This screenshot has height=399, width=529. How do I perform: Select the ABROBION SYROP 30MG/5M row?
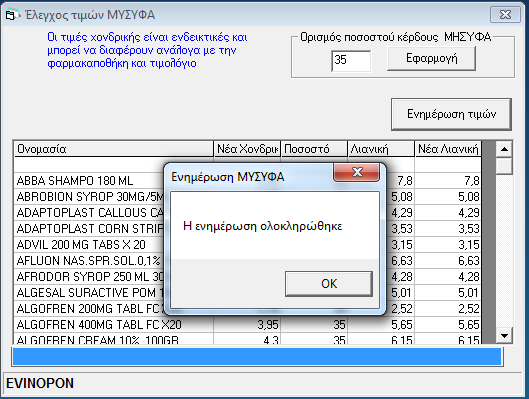89,197
